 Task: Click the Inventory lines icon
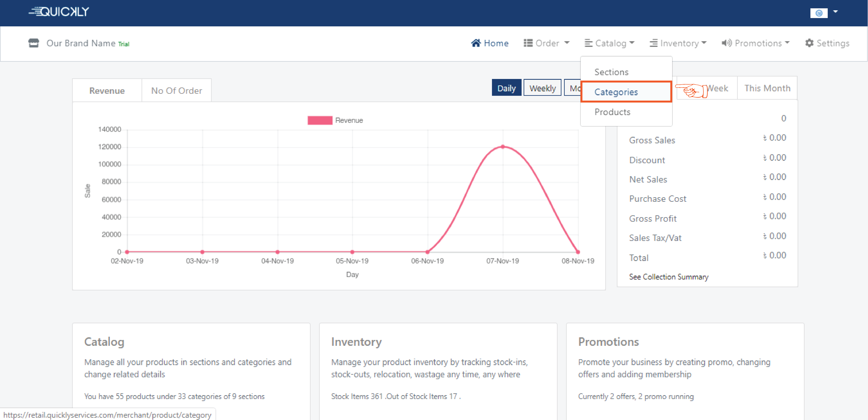pos(653,43)
